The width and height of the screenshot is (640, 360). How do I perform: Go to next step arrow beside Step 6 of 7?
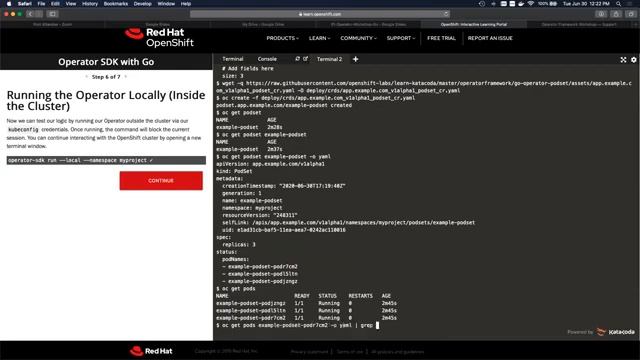(x=126, y=77)
